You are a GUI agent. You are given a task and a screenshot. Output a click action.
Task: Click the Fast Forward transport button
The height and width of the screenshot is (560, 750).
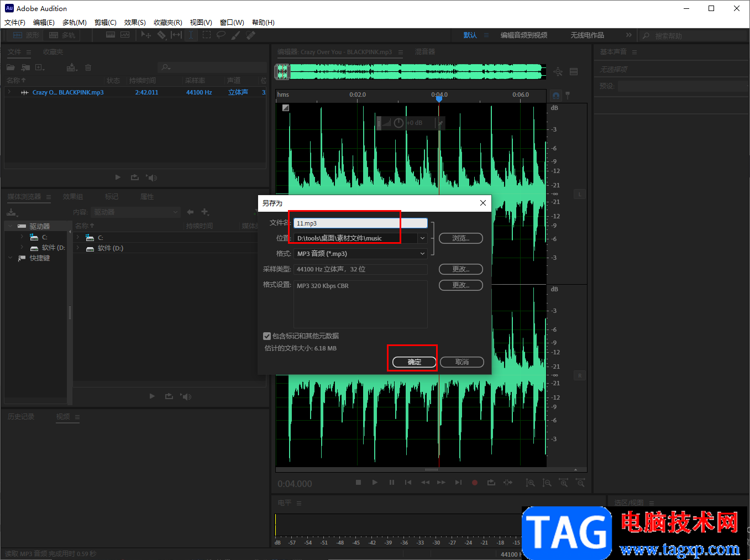(441, 483)
